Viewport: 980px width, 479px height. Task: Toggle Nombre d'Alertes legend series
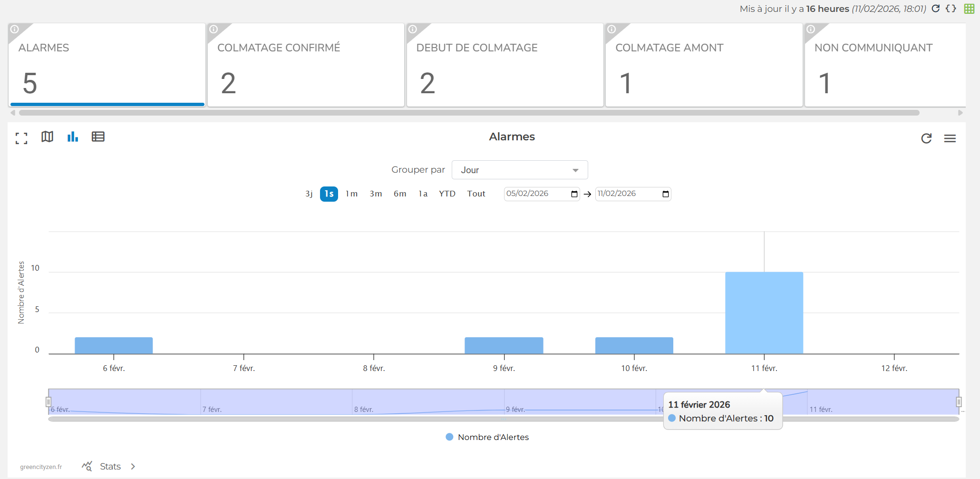point(487,437)
